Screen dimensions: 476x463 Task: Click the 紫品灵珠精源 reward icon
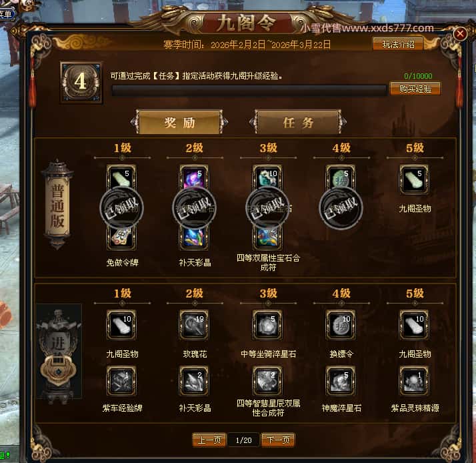[414, 381]
